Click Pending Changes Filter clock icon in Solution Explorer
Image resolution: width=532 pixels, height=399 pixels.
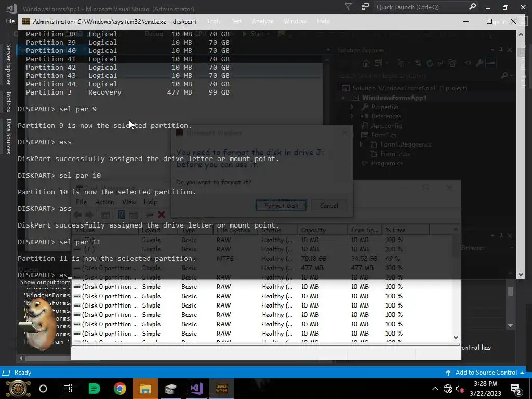402,63
